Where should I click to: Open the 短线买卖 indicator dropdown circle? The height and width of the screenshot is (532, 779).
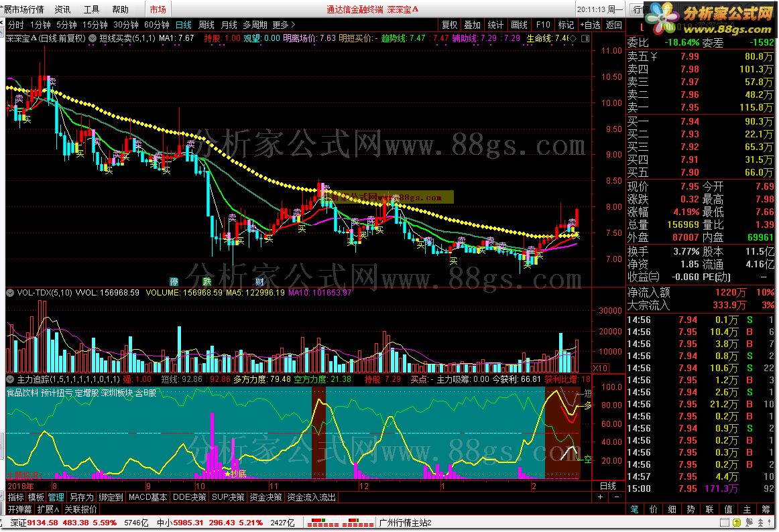pyautogui.click(x=93, y=38)
